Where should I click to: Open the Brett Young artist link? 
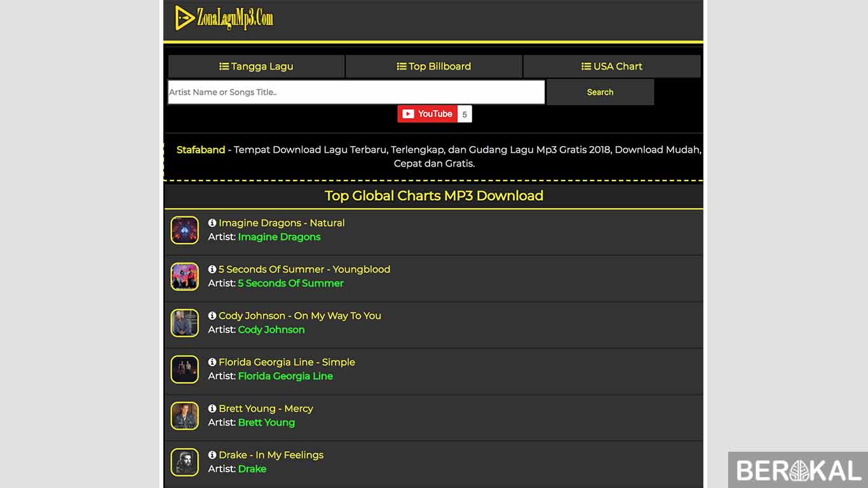(266, 423)
